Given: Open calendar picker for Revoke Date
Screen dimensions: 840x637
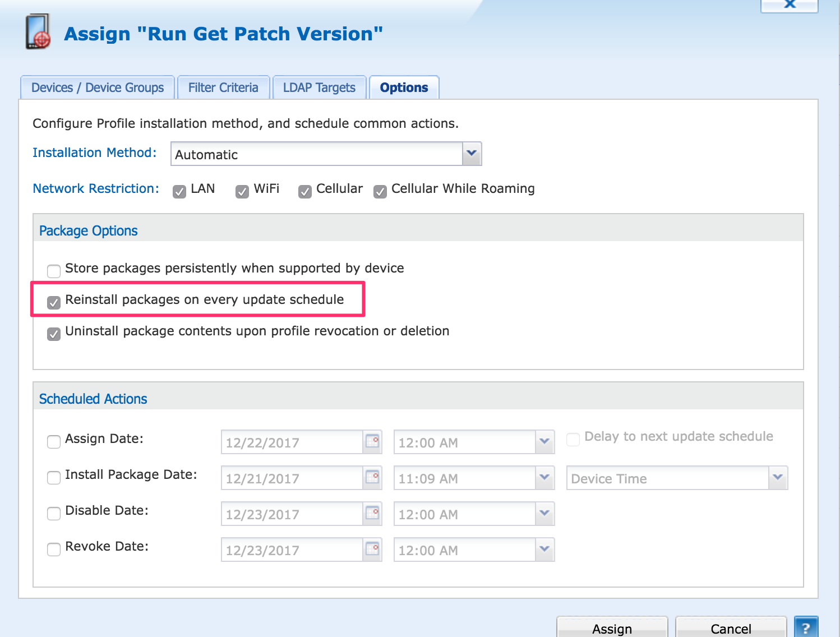Looking at the screenshot, I should click(x=372, y=549).
